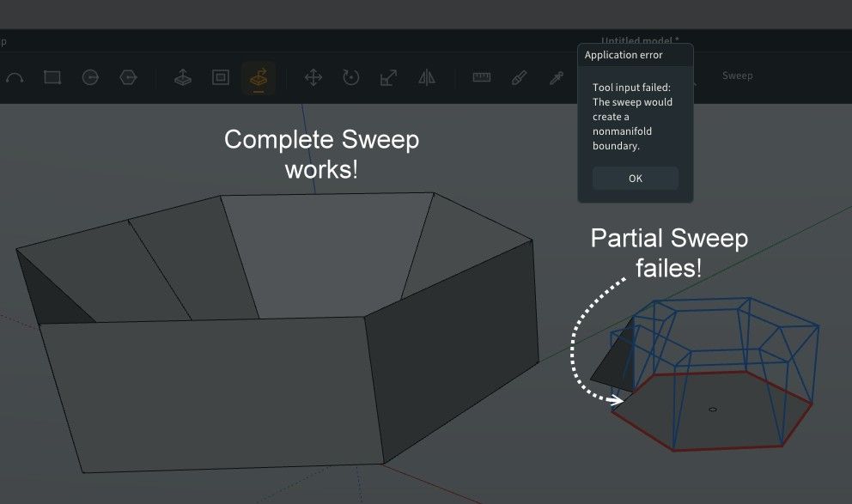Select the Arc drawing tool
This screenshot has height=504, width=852.
[x=14, y=77]
